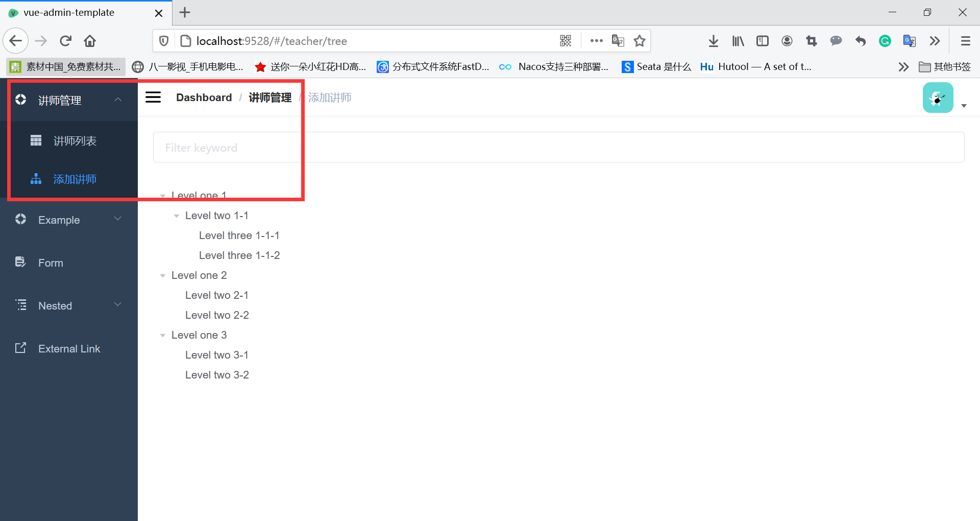Go back with browser back arrow
The image size is (980, 521).
pyautogui.click(x=16, y=41)
